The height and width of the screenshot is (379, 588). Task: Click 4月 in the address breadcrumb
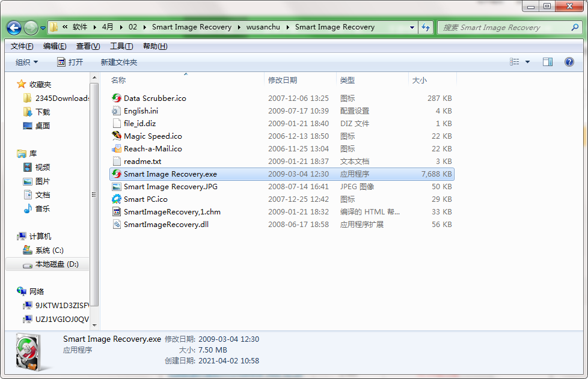pos(108,27)
